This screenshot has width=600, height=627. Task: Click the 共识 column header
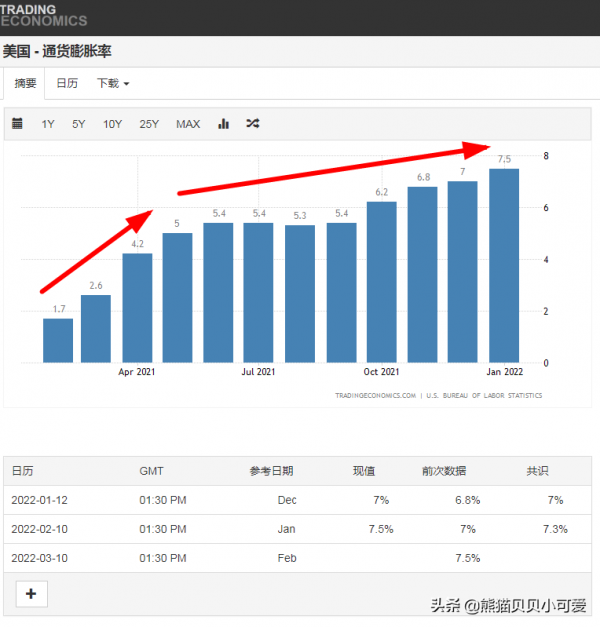pyautogui.click(x=537, y=471)
